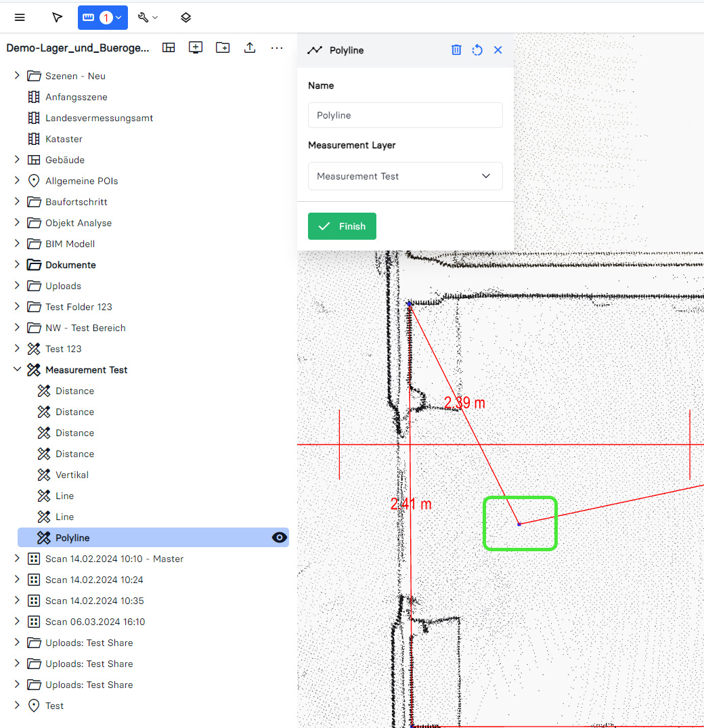This screenshot has height=728, width=704.
Task: Open the wrench tools dropdown
Action: point(148,18)
